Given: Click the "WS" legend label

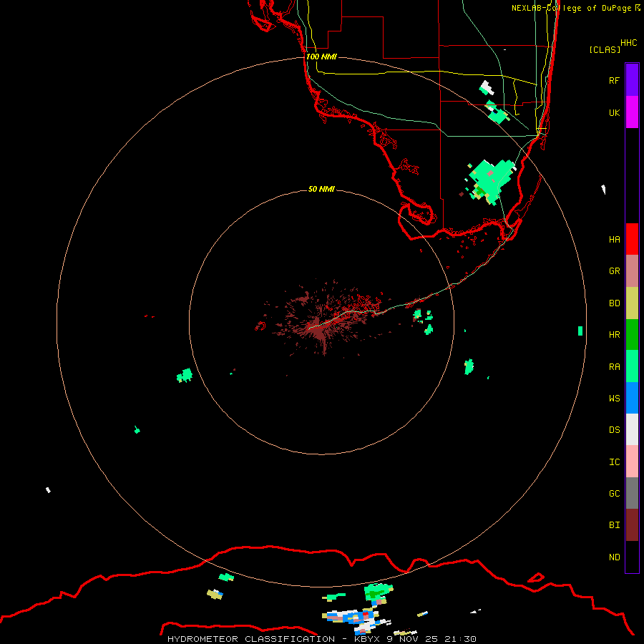Looking at the screenshot, I should click(614, 398).
